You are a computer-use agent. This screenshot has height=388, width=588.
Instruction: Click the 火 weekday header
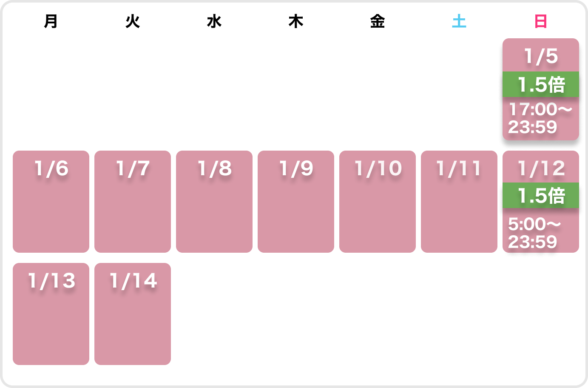pyautogui.click(x=133, y=21)
